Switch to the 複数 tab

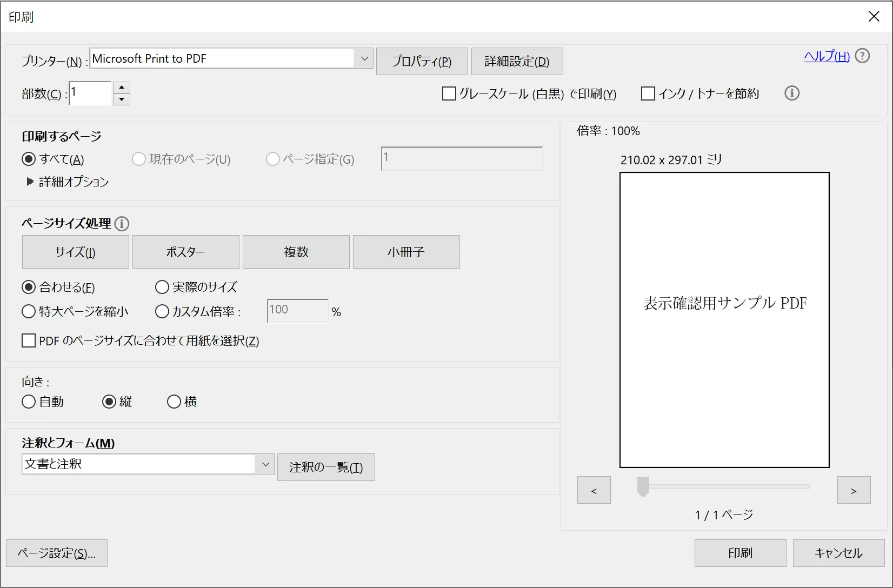pos(296,252)
